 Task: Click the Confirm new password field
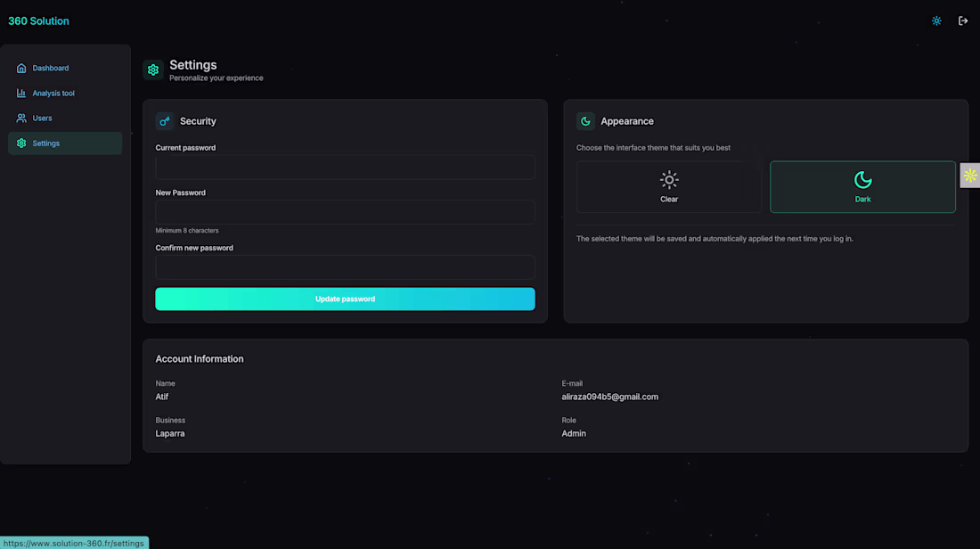click(x=345, y=267)
